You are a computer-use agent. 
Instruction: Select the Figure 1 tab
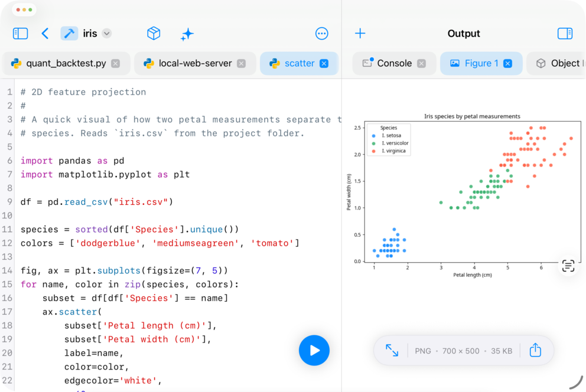[x=481, y=64]
